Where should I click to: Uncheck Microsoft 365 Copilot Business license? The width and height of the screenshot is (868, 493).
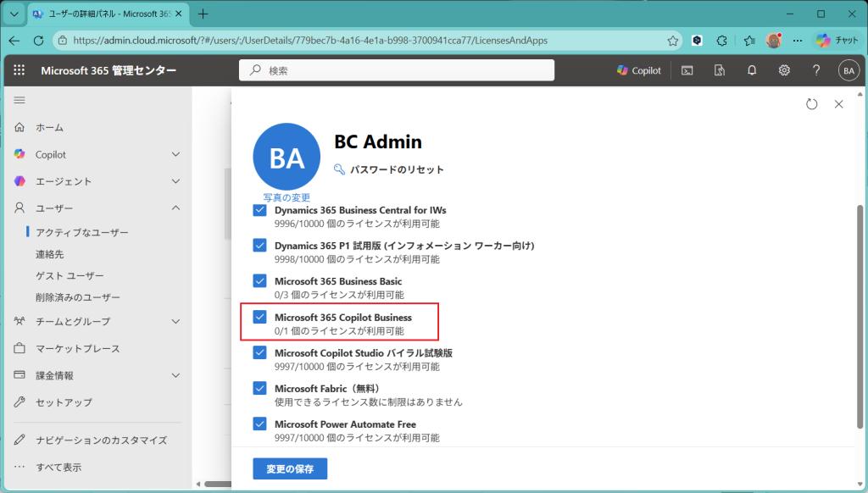(260, 317)
